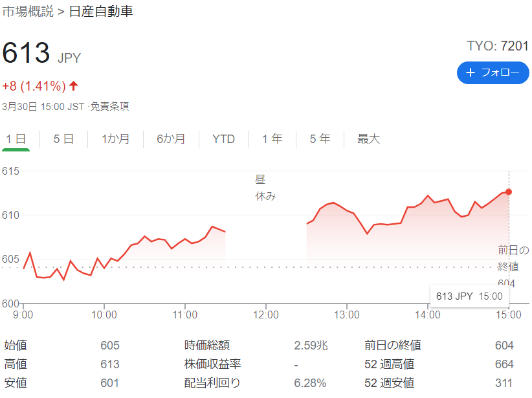This screenshot has width=532, height=398.
Task: Click the TYO: 7201 ticker text
Action: pyautogui.click(x=498, y=46)
